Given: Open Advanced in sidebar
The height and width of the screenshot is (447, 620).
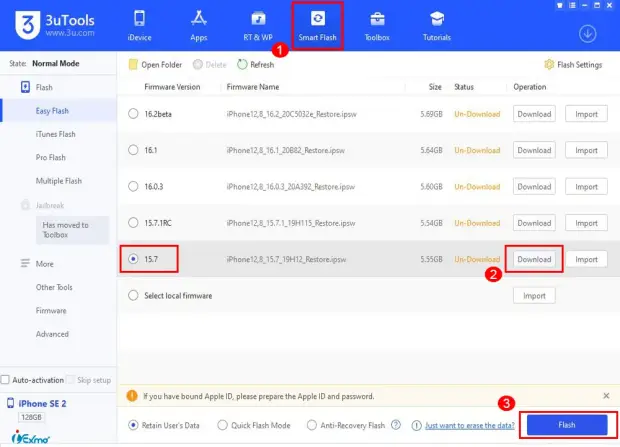Looking at the screenshot, I should point(52,334).
